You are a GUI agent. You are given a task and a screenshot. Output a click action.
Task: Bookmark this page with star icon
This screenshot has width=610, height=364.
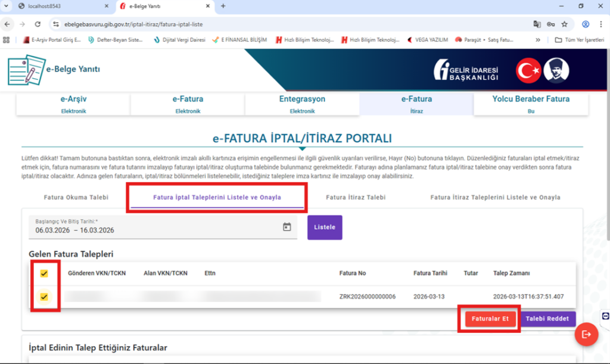(x=565, y=24)
